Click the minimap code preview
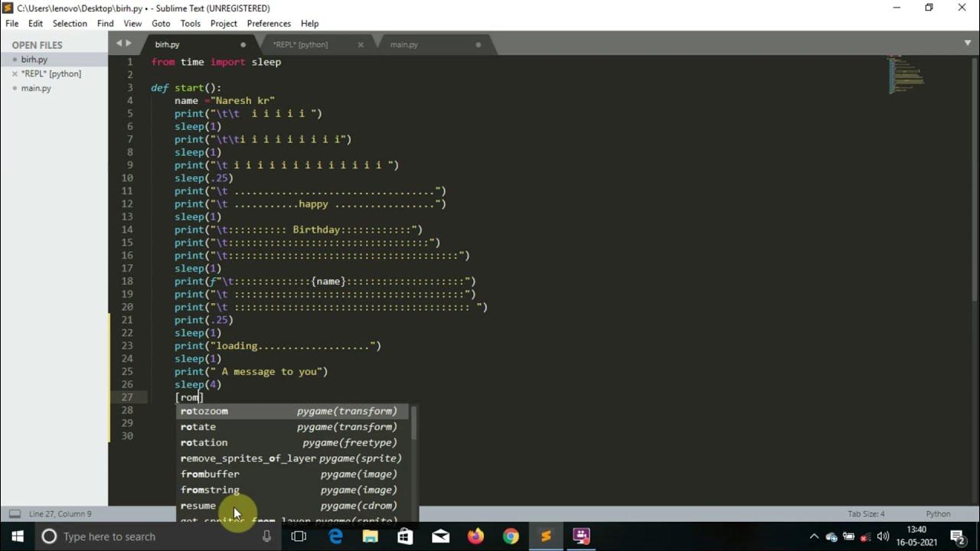Screen dimensions: 980x551 pyautogui.click(x=906, y=74)
